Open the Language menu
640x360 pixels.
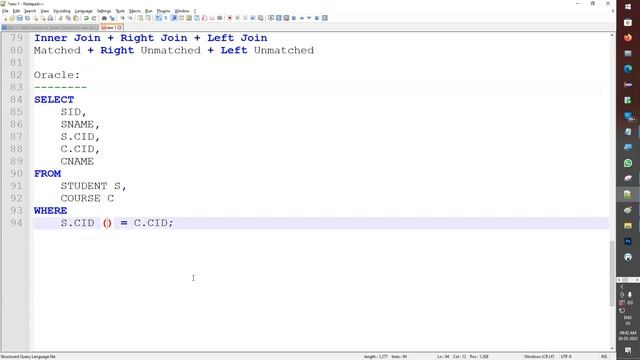[x=84, y=11]
